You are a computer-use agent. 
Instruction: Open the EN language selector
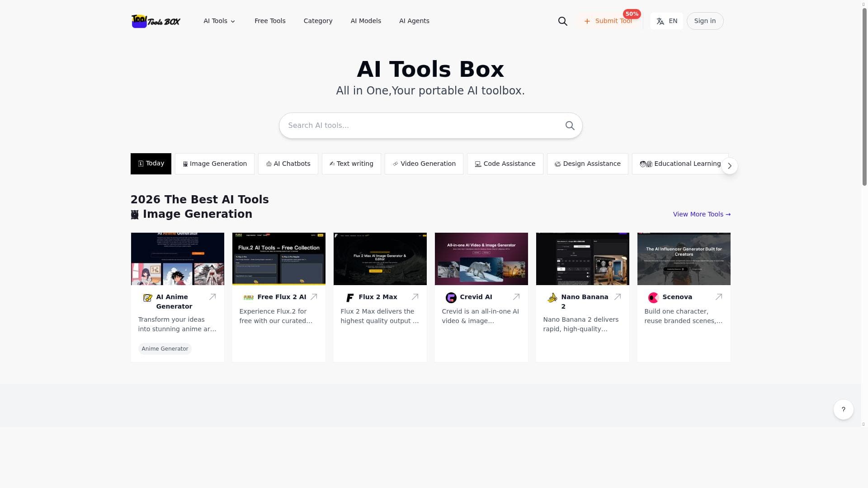point(666,21)
